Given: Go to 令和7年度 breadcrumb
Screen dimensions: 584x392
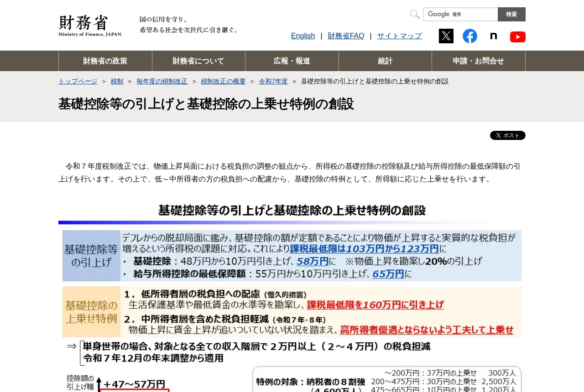Looking at the screenshot, I should point(273,81).
